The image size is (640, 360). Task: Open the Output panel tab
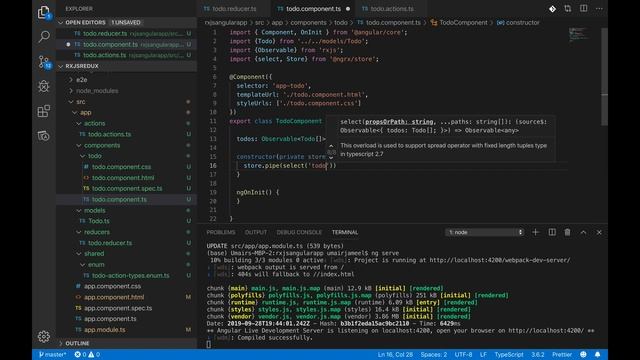[256, 232]
